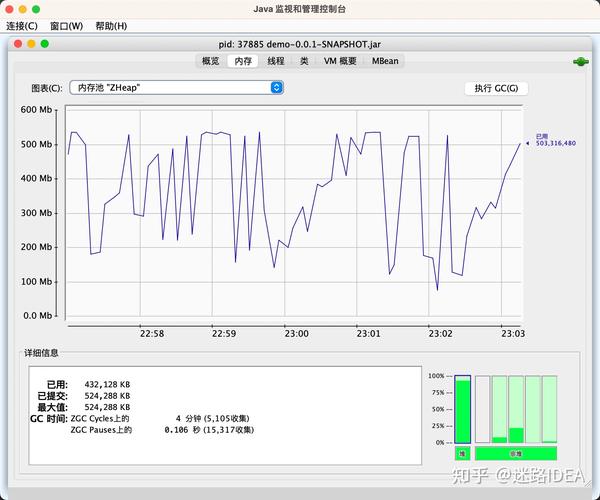Switch to the VM 概要 tab
This screenshot has height=500, width=600.
pos(340,61)
